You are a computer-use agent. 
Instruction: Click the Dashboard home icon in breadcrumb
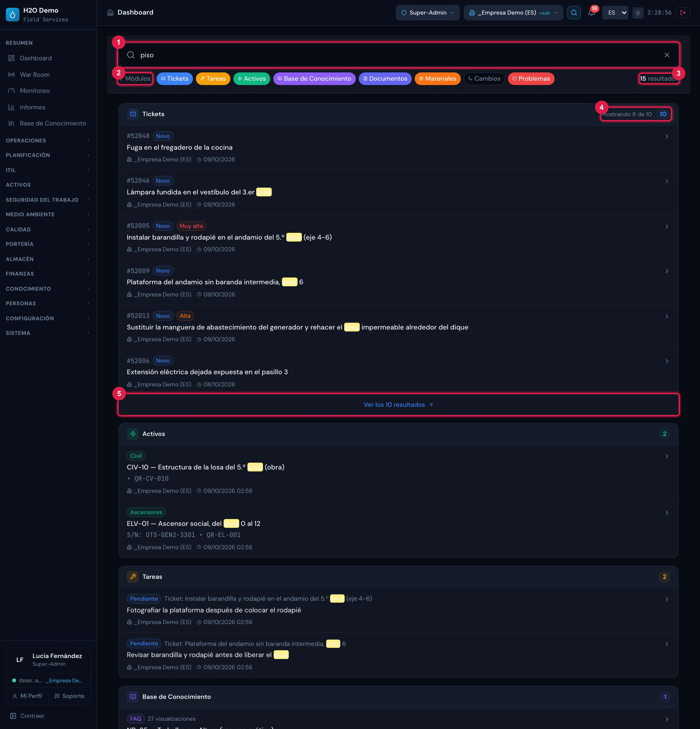(110, 13)
